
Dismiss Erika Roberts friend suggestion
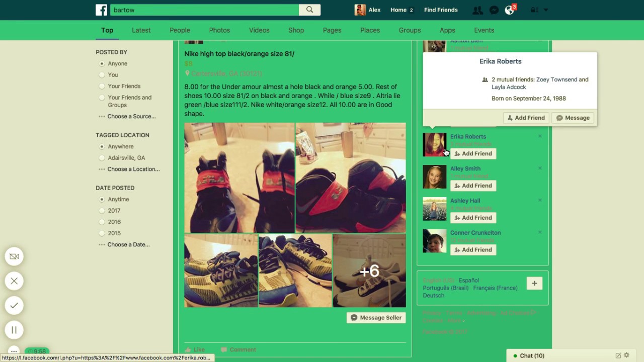pos(540,136)
